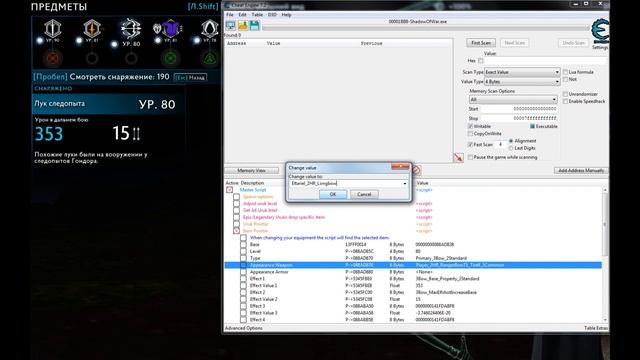
Task: Check Pause the game while scanning
Action: (470, 157)
